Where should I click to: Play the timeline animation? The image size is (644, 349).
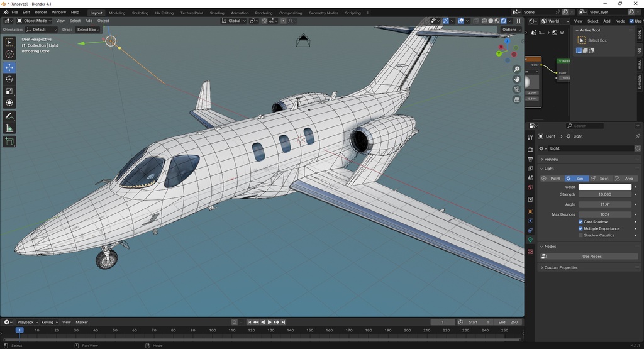click(x=269, y=323)
